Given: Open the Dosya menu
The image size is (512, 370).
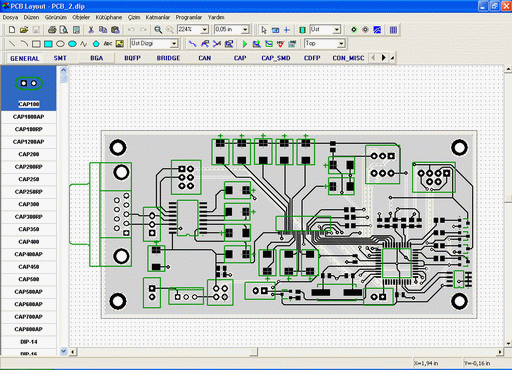Looking at the screenshot, I should pyautogui.click(x=10, y=17).
